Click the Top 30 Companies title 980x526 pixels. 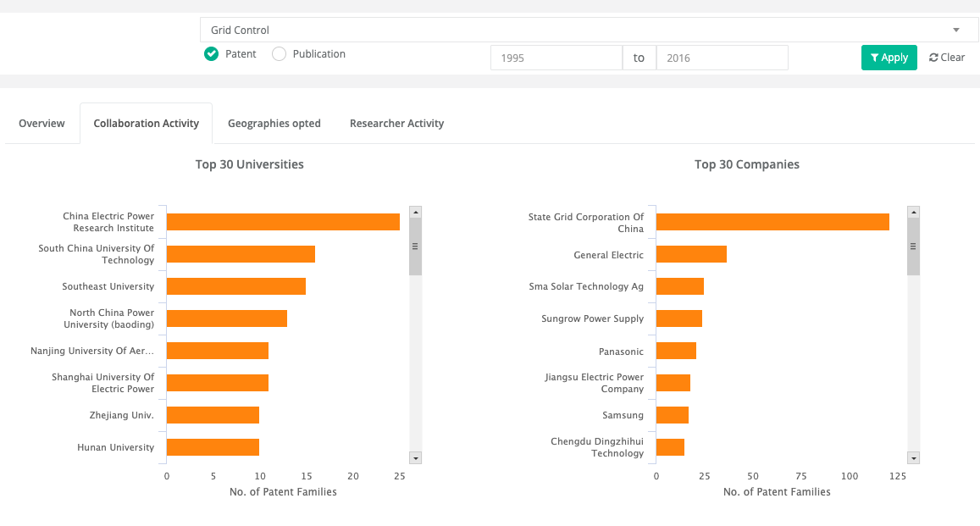[747, 164]
